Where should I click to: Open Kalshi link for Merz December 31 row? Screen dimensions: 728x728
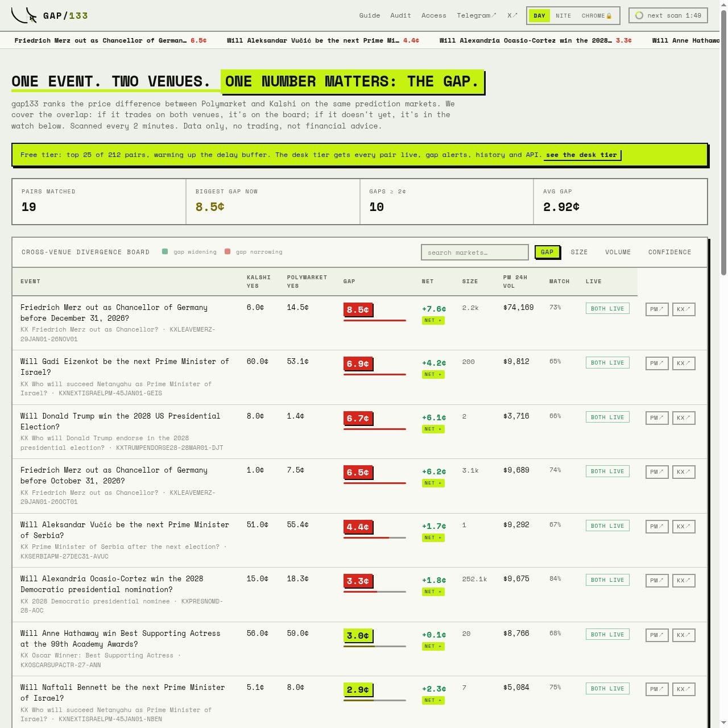click(x=684, y=309)
